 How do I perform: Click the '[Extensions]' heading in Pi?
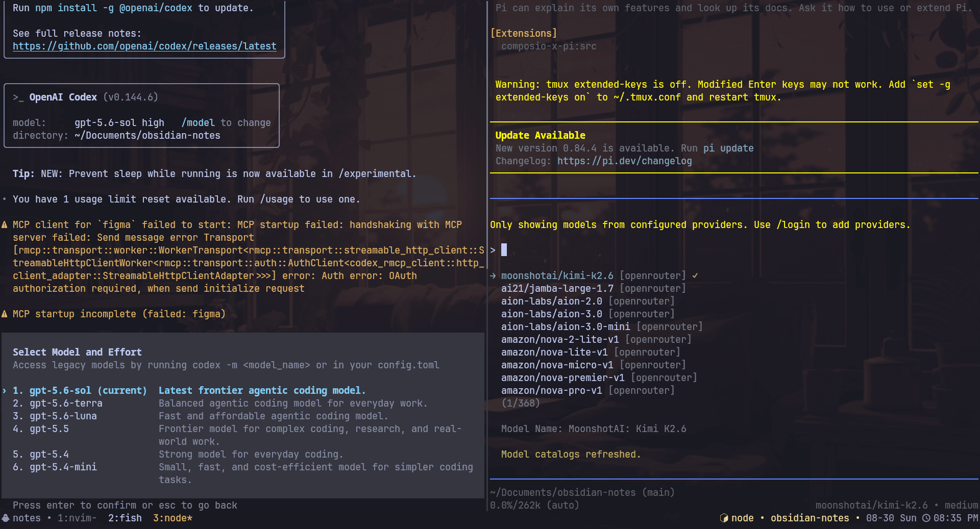[524, 34]
